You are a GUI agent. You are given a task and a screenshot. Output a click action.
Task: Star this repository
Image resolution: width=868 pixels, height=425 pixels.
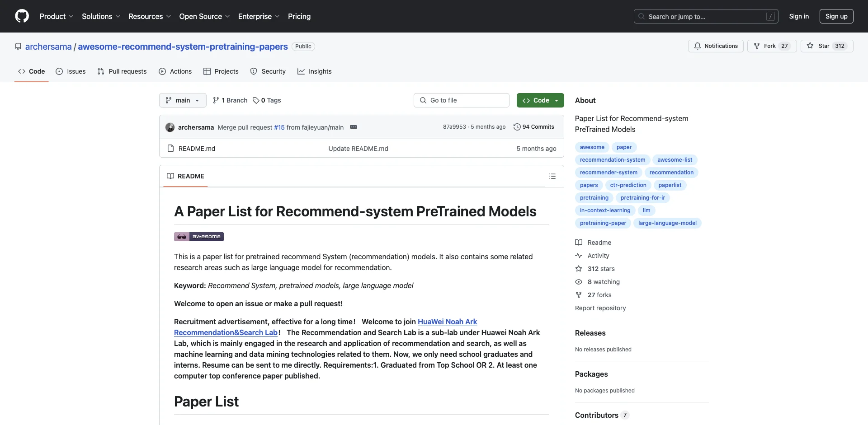pyautogui.click(x=827, y=46)
